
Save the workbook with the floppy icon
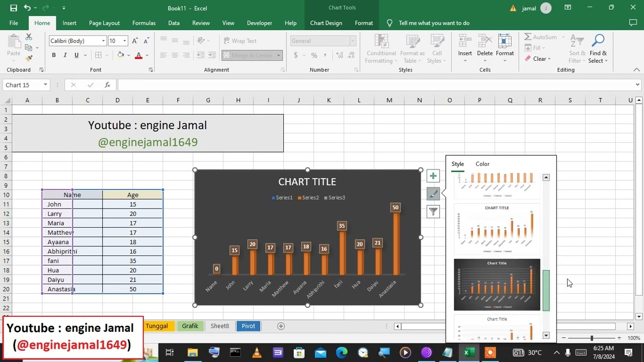(x=14, y=8)
